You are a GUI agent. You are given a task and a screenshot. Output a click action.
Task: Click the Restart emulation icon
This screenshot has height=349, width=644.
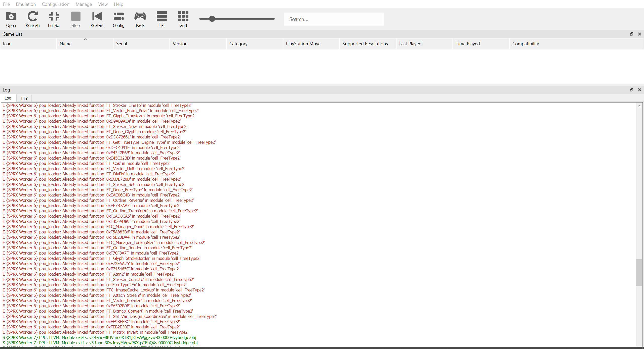pyautogui.click(x=97, y=19)
